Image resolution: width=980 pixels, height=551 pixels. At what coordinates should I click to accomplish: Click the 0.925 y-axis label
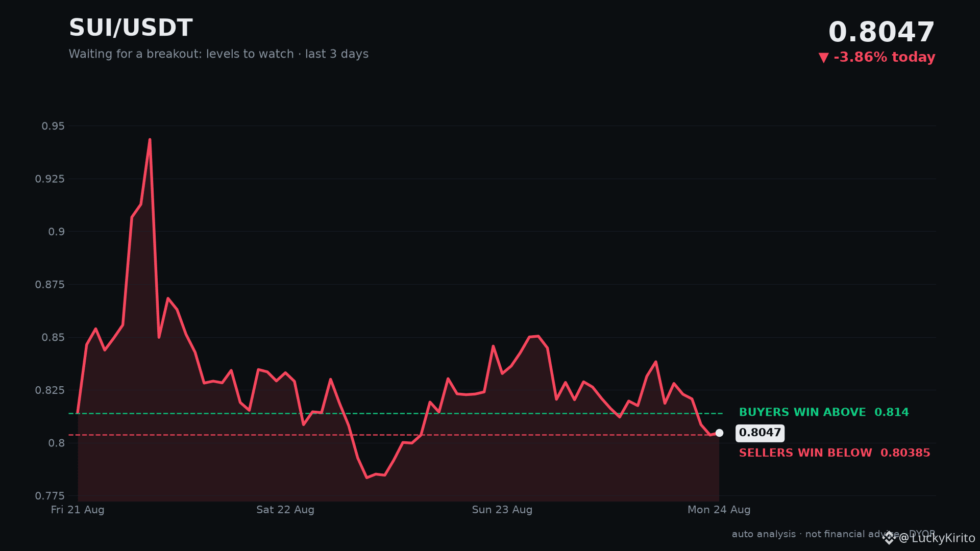pyautogui.click(x=50, y=179)
